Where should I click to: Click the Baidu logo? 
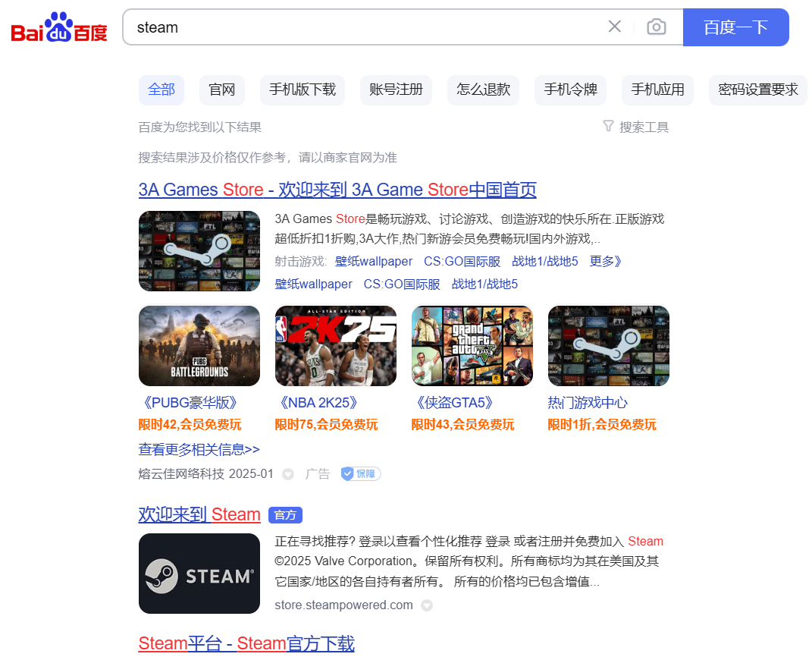[59, 27]
